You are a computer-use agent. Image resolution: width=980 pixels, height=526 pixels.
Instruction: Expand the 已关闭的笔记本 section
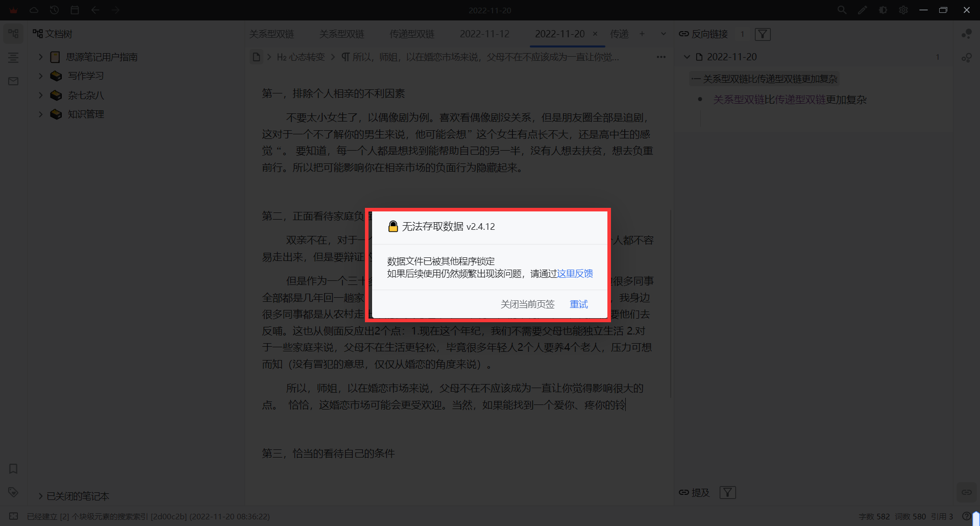point(40,496)
